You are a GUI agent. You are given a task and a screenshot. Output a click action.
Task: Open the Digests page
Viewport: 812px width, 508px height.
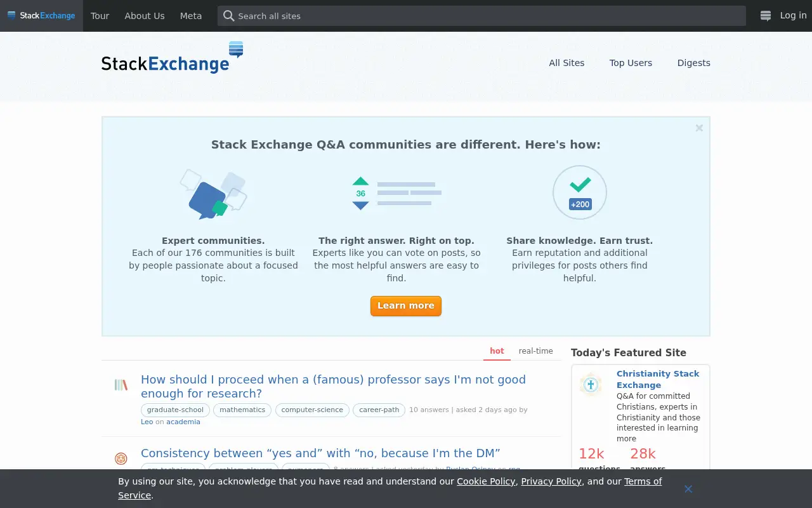[x=694, y=63]
